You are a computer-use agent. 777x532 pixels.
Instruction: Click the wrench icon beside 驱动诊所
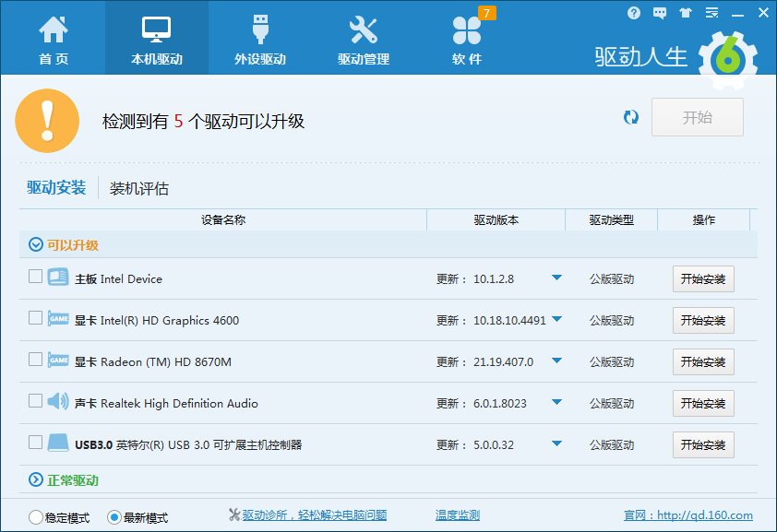(234, 514)
